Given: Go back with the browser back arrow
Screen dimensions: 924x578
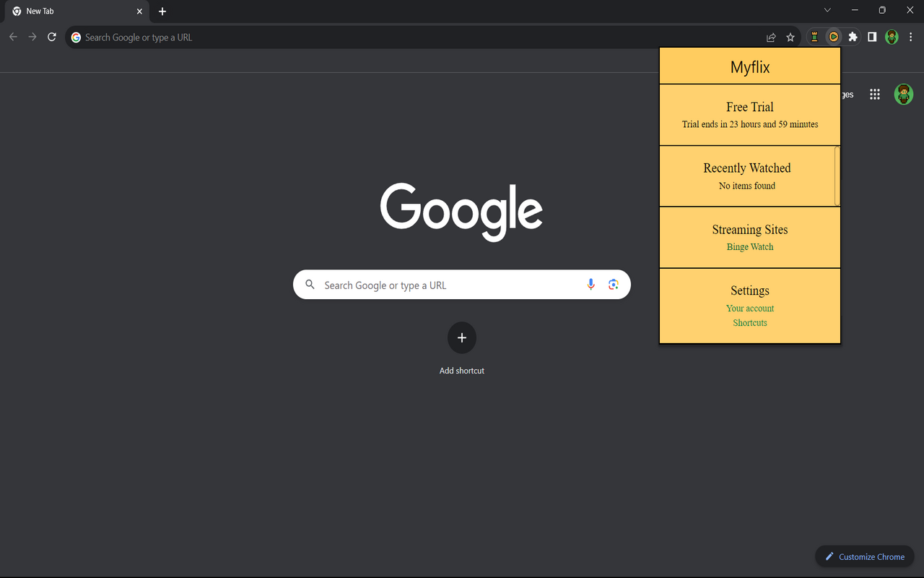Looking at the screenshot, I should (x=13, y=37).
